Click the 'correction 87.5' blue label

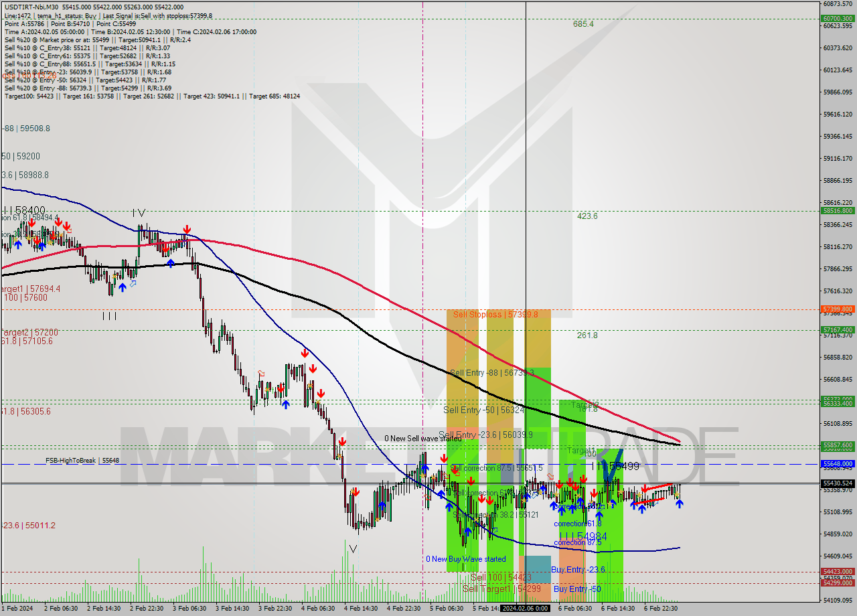(x=577, y=542)
